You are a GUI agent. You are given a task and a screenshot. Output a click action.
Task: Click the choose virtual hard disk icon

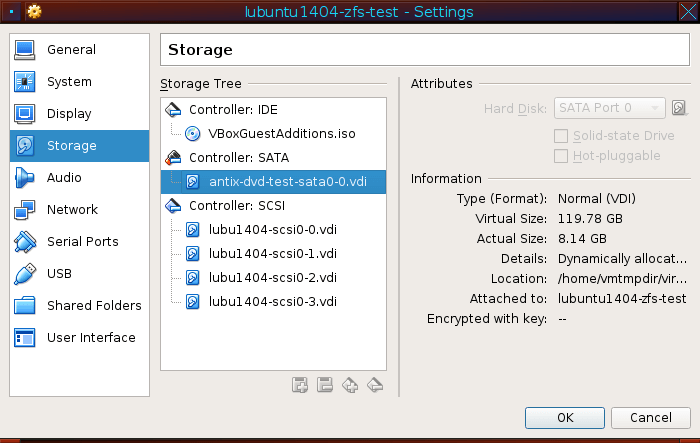pyautogui.click(x=679, y=108)
